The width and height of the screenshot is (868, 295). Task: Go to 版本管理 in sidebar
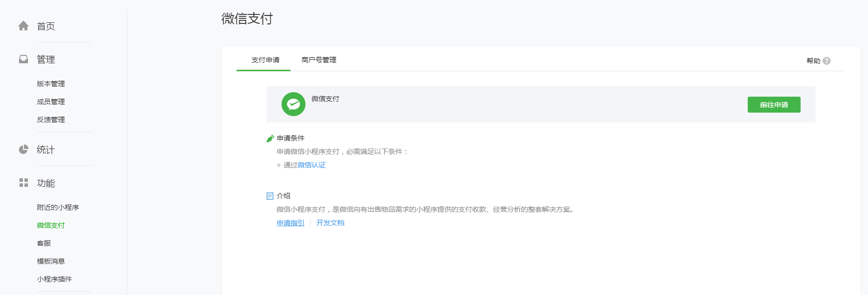pyautogui.click(x=51, y=84)
